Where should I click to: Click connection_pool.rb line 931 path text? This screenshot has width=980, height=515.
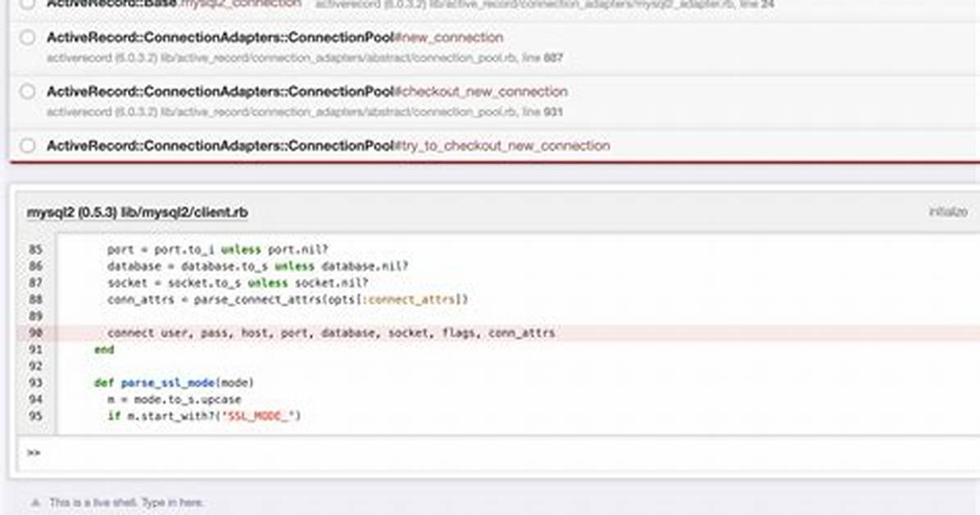[305, 112]
